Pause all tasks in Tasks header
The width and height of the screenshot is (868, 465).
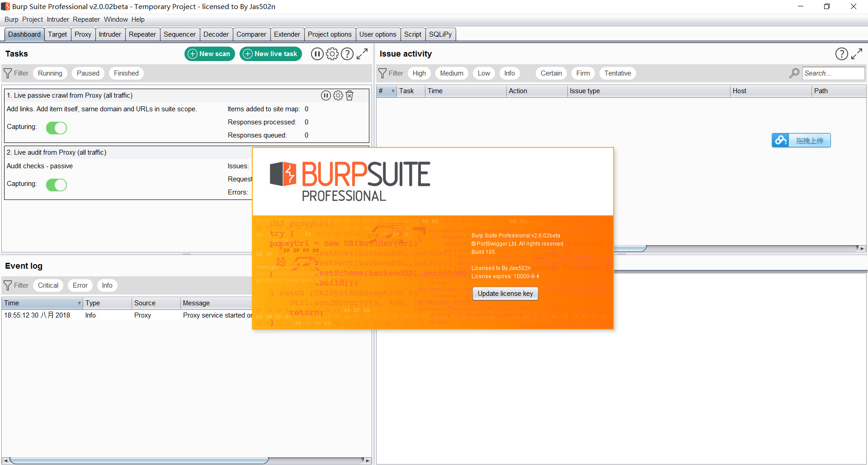pos(317,54)
